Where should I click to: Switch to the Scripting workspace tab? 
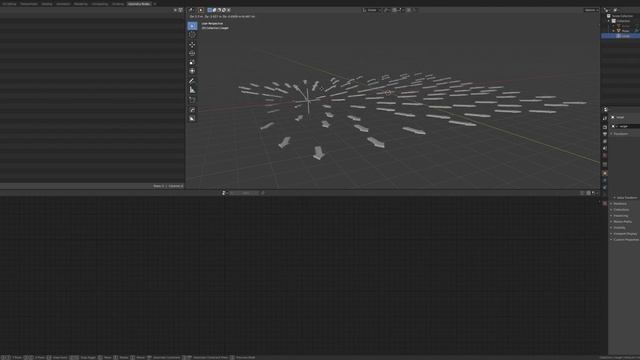click(x=118, y=4)
